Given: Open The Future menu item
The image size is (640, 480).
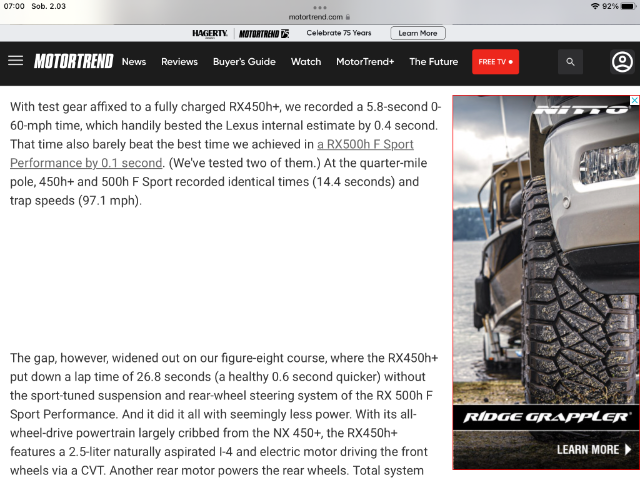Looking at the screenshot, I should click(433, 62).
